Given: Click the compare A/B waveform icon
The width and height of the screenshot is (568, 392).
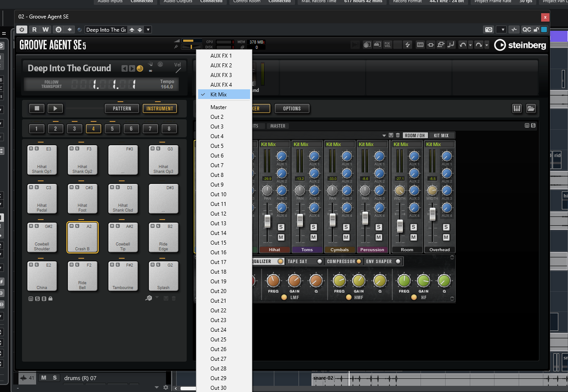Looking at the screenshot, I should 514,29.
